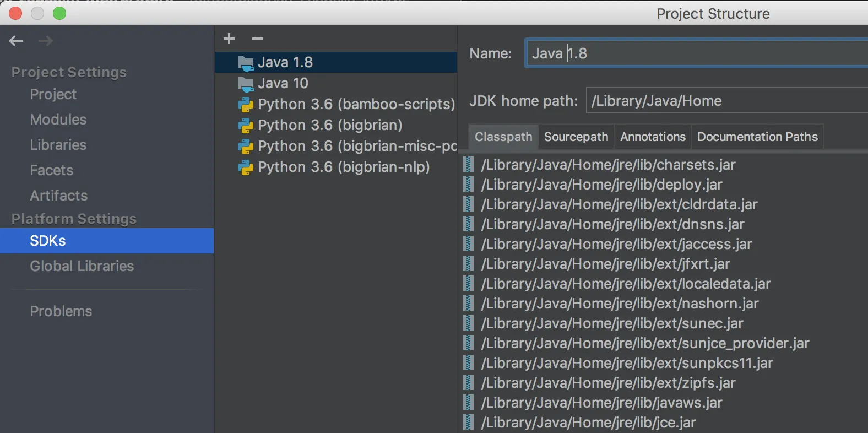
Task: Click Python icon for Python 3.6 (bigbrian)
Action: (x=246, y=126)
